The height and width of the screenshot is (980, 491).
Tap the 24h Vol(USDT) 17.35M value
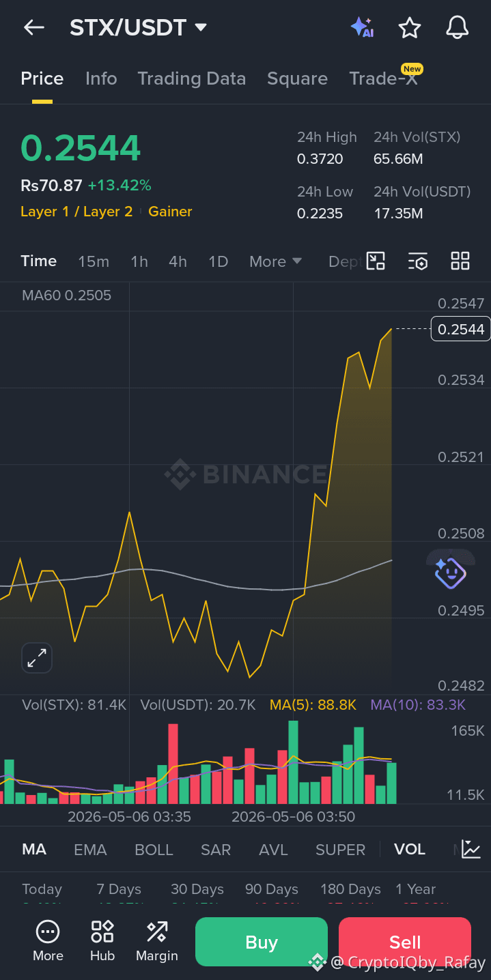[x=398, y=214]
